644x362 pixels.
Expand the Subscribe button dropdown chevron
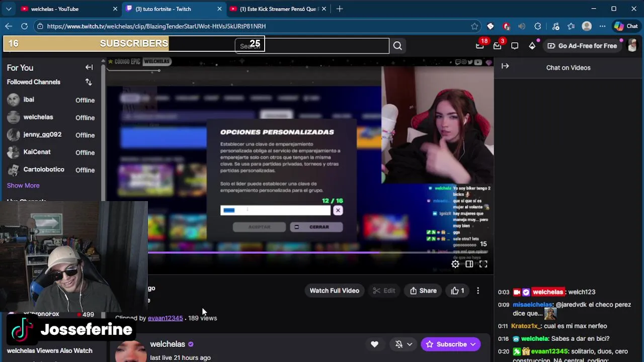tap(473, 344)
